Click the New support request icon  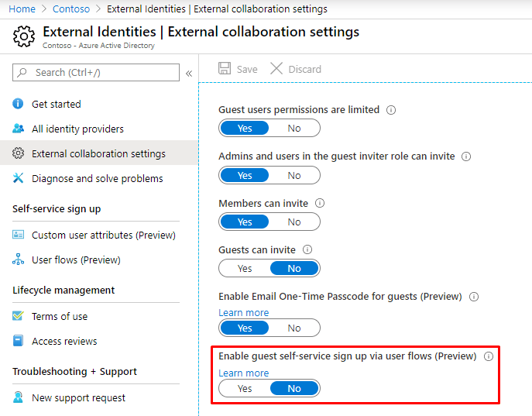pos(19,397)
